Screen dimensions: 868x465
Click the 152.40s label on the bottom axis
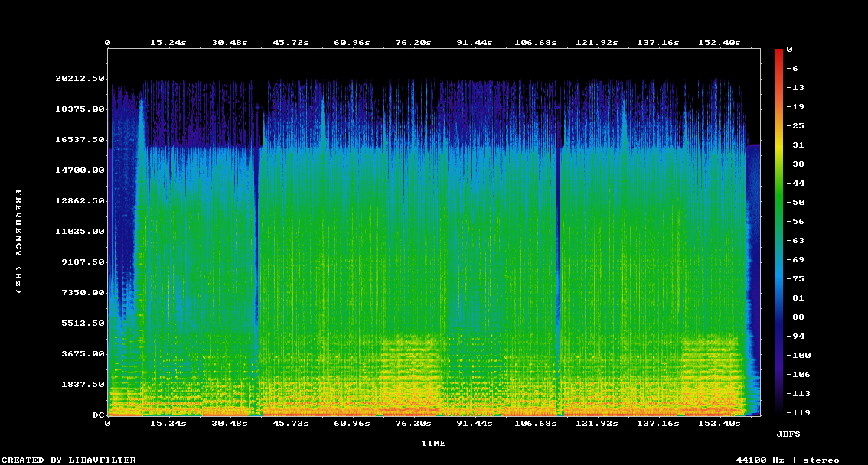tap(719, 423)
